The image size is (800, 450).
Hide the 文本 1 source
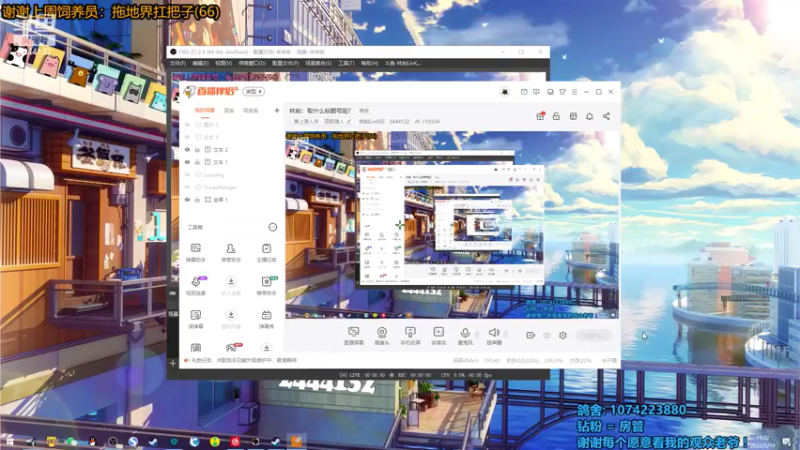pyautogui.click(x=187, y=162)
